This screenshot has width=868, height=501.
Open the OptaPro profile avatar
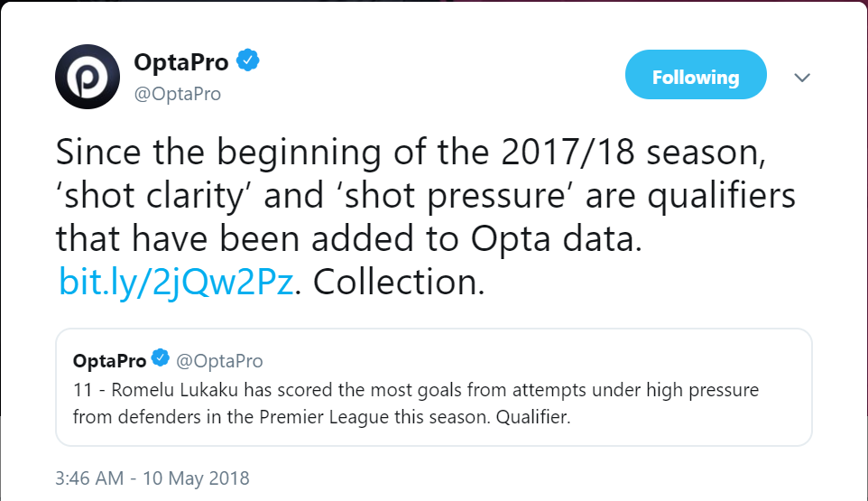88,77
